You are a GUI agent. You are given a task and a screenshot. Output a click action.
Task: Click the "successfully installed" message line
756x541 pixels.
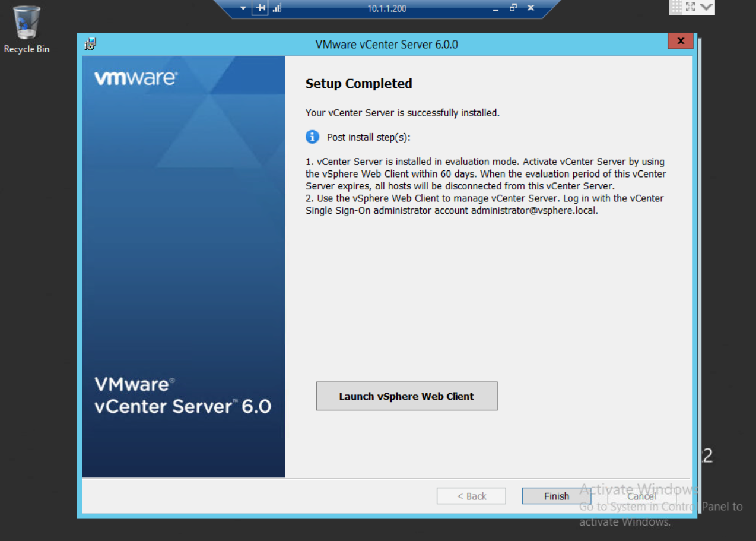coord(402,113)
